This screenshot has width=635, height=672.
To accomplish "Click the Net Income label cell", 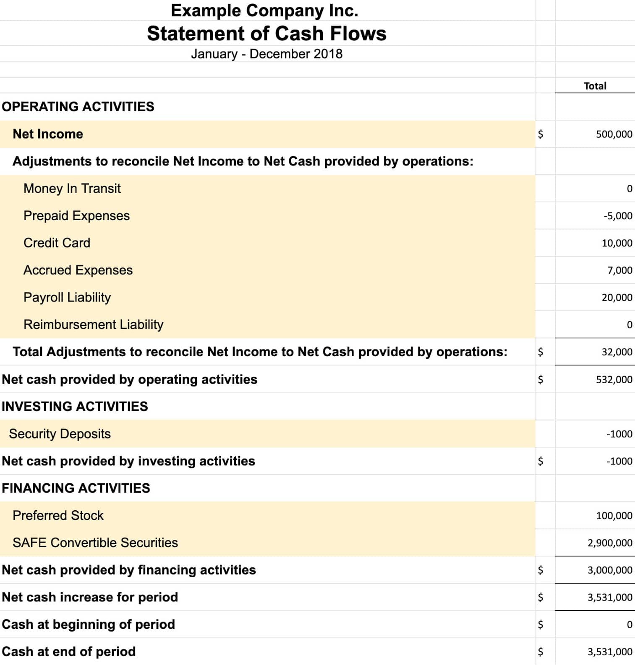I will pos(48,134).
